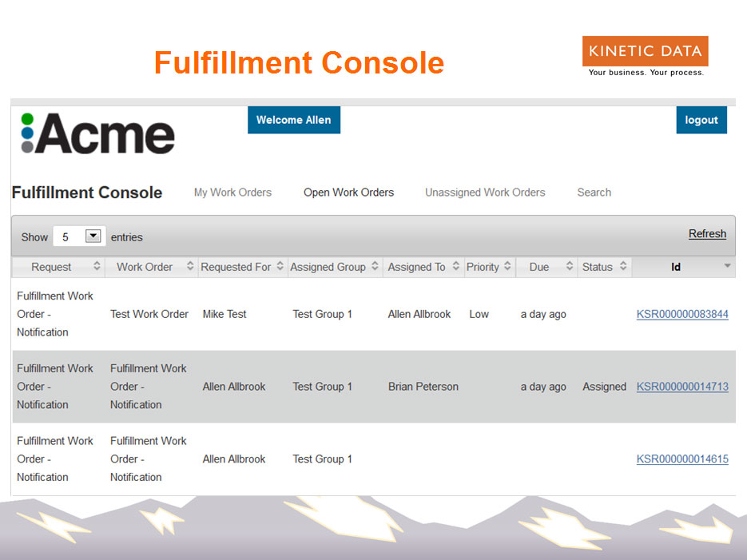
Task: Select the 'Low' priority cell
Action: click(479, 314)
